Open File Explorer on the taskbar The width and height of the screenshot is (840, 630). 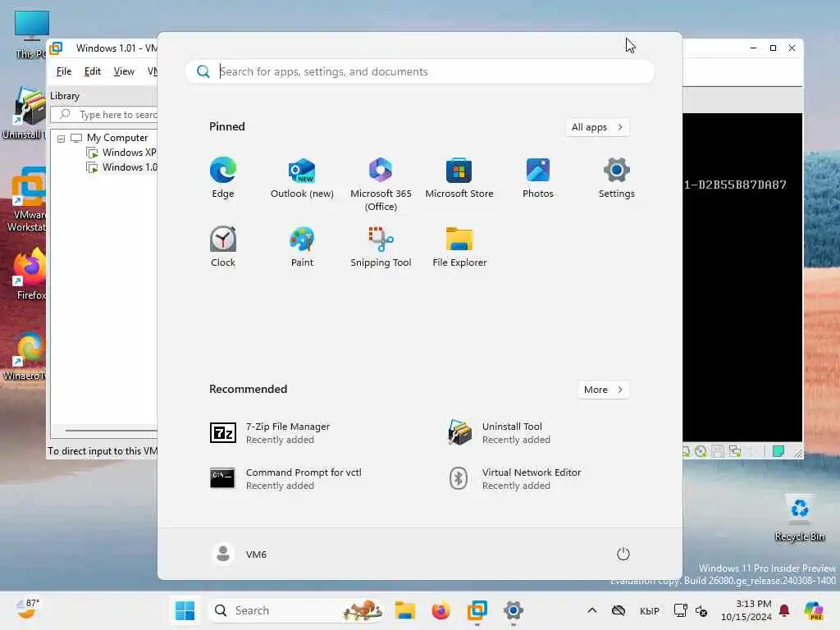pos(405,610)
